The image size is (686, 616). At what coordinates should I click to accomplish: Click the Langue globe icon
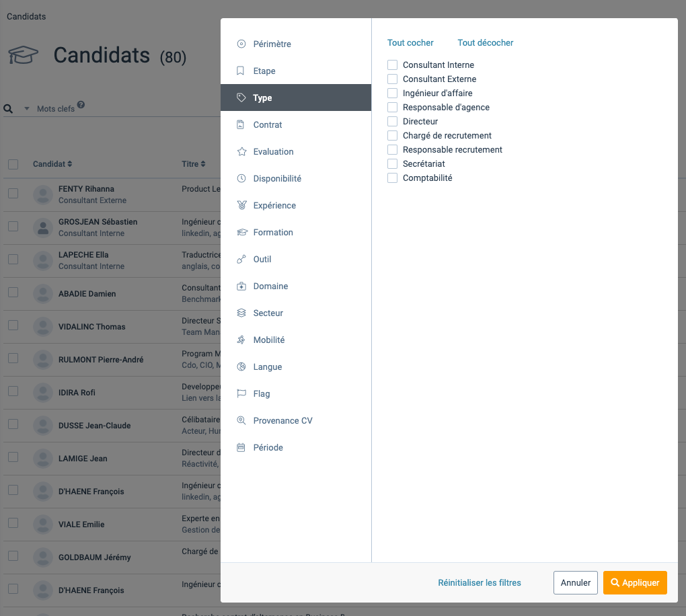[x=241, y=367]
